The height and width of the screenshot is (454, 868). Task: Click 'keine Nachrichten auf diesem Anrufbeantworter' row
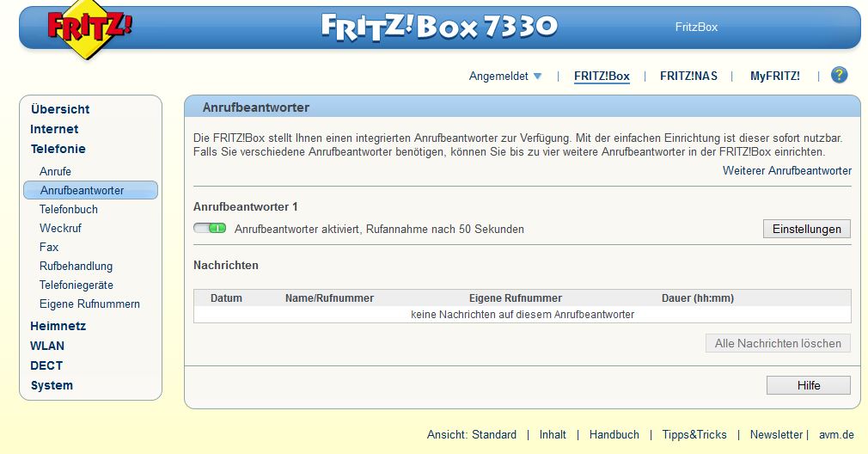click(x=523, y=315)
